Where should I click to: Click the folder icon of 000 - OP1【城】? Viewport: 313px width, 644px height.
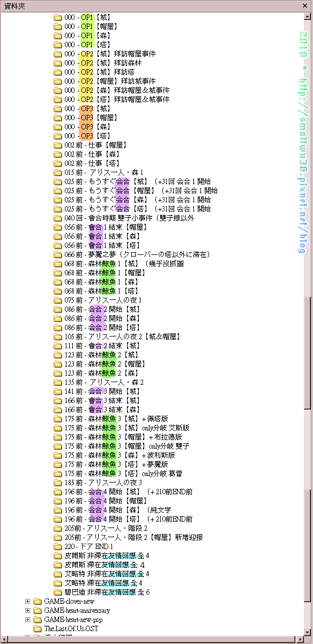pyautogui.click(x=58, y=17)
